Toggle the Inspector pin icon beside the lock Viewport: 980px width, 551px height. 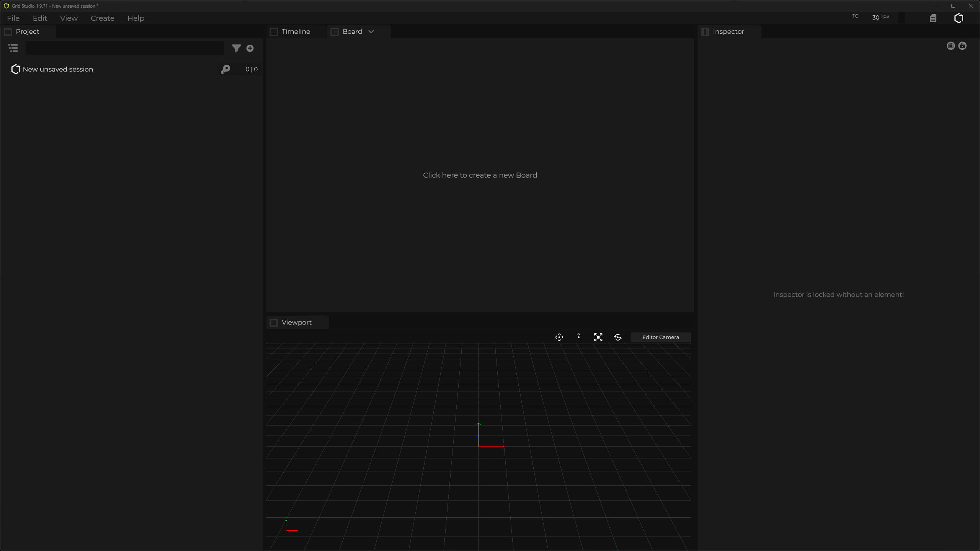tap(951, 46)
